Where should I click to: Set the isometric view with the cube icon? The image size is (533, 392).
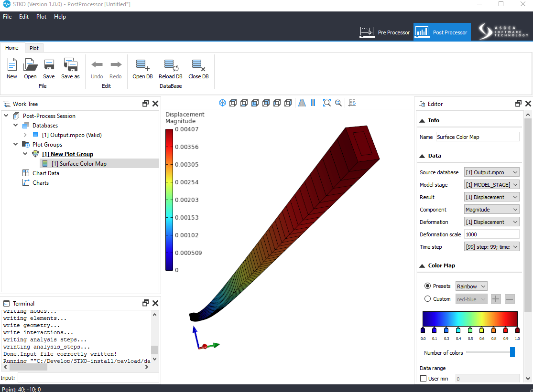point(222,103)
